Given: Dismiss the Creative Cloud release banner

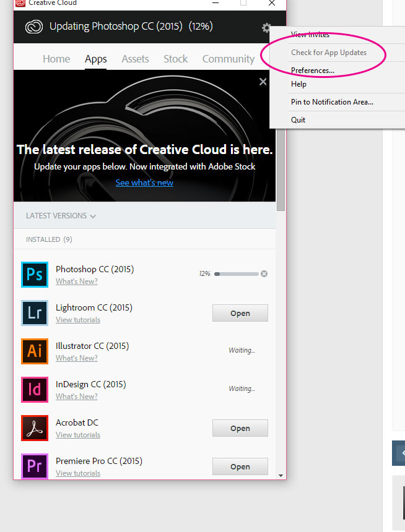Looking at the screenshot, I should click(x=263, y=82).
